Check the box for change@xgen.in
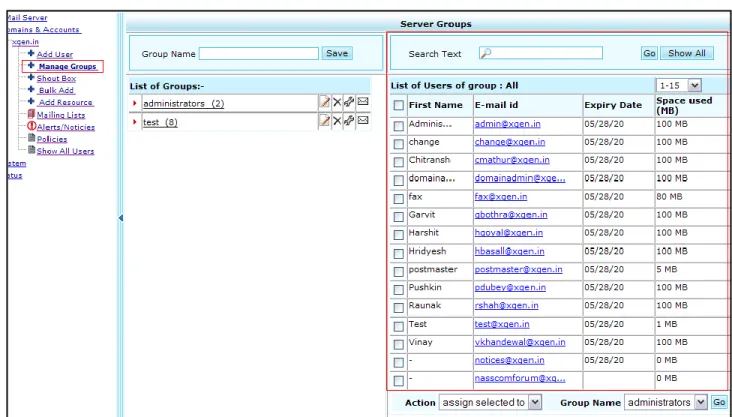This screenshot has width=732, height=417. click(398, 144)
